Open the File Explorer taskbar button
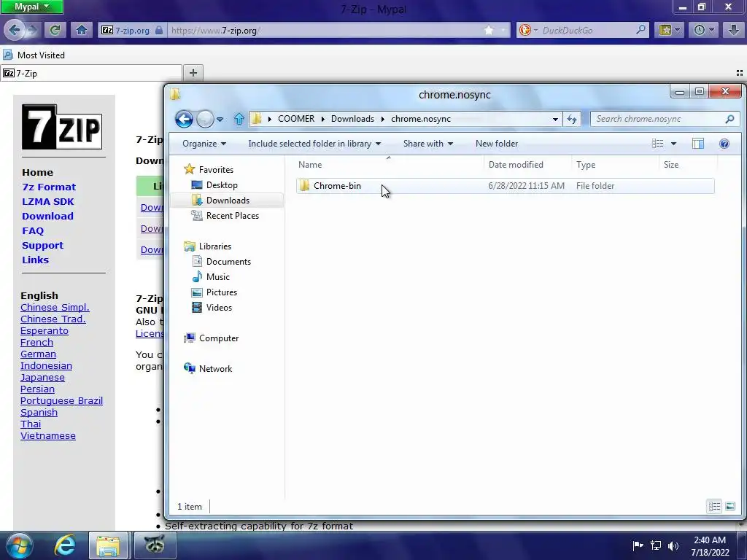 click(x=108, y=545)
